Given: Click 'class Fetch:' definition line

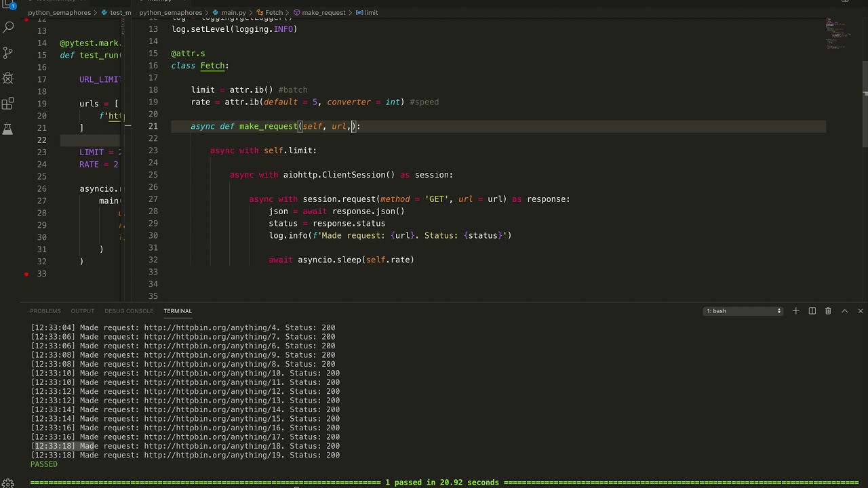Looking at the screenshot, I should (200, 66).
